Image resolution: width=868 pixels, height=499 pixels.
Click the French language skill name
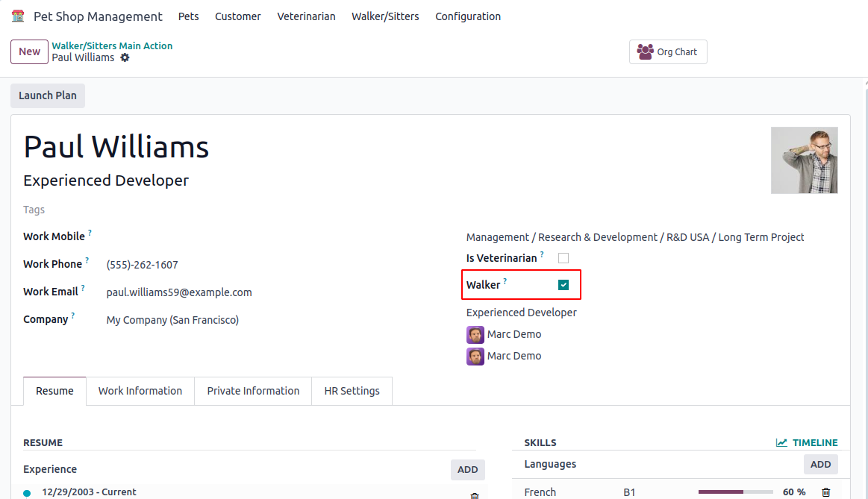(540, 492)
